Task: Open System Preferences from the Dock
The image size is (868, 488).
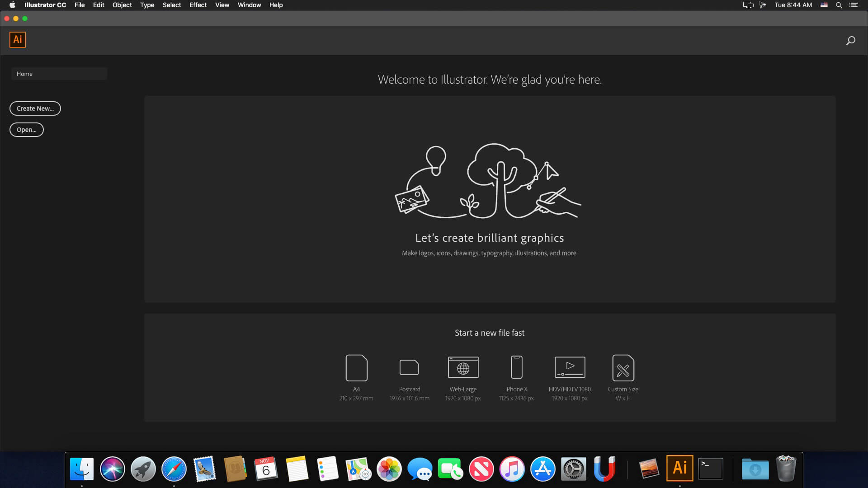Action: tap(574, 469)
